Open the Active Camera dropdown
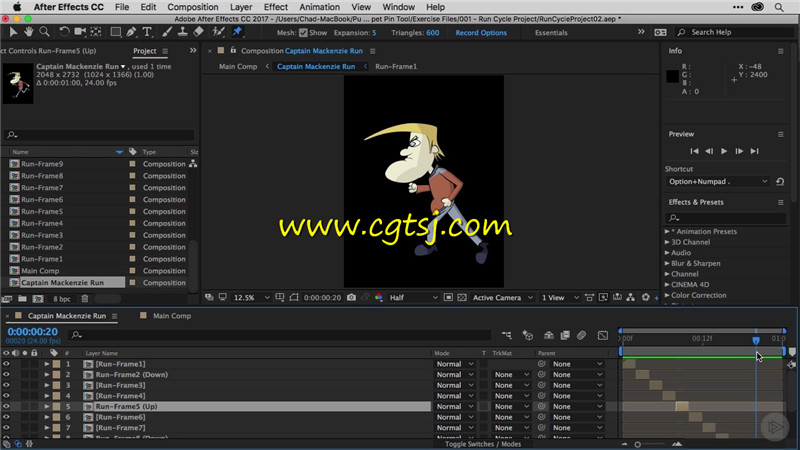The height and width of the screenshot is (450, 800). pos(503,297)
